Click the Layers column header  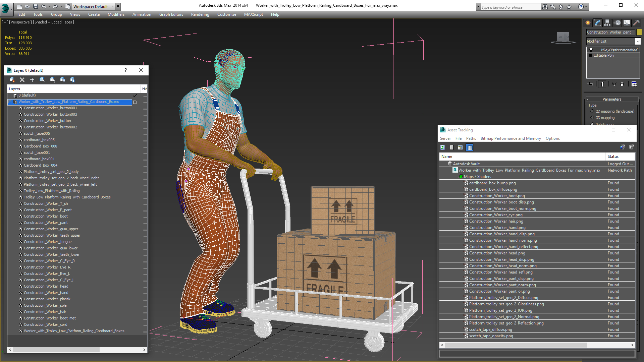(x=70, y=89)
